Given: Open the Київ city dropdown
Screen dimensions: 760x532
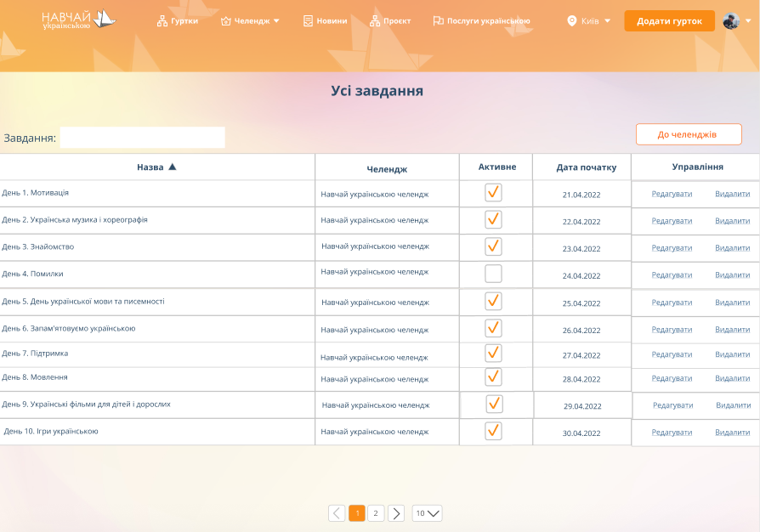Looking at the screenshot, I should [589, 21].
